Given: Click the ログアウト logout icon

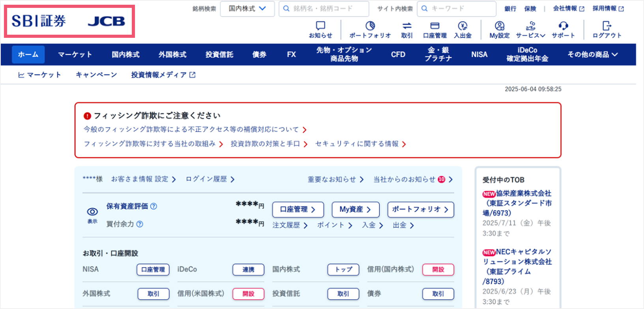Looking at the screenshot, I should (607, 26).
